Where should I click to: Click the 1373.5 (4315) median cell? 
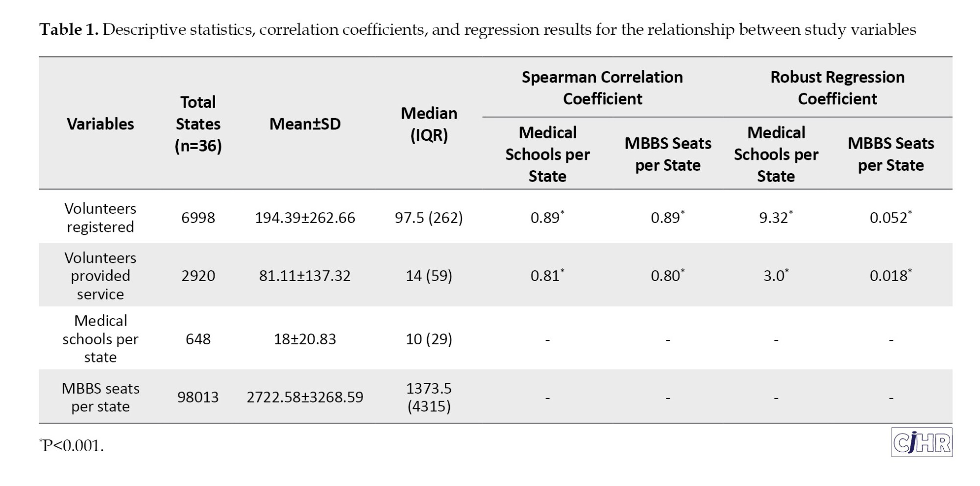(429, 397)
